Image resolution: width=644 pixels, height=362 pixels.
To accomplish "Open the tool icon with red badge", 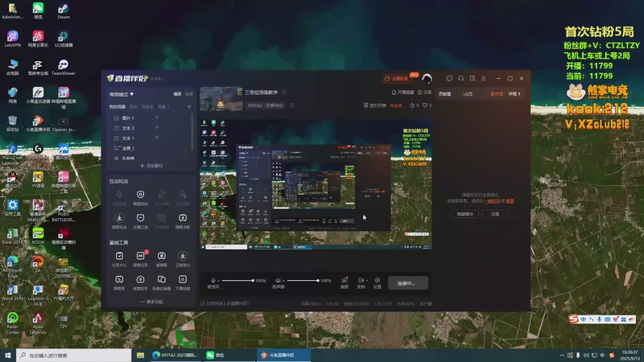I will click(x=140, y=259).
